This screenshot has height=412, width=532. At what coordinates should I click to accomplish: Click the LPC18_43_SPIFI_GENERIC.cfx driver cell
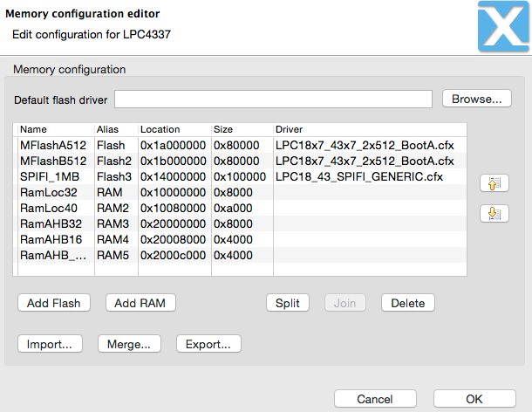click(x=359, y=176)
